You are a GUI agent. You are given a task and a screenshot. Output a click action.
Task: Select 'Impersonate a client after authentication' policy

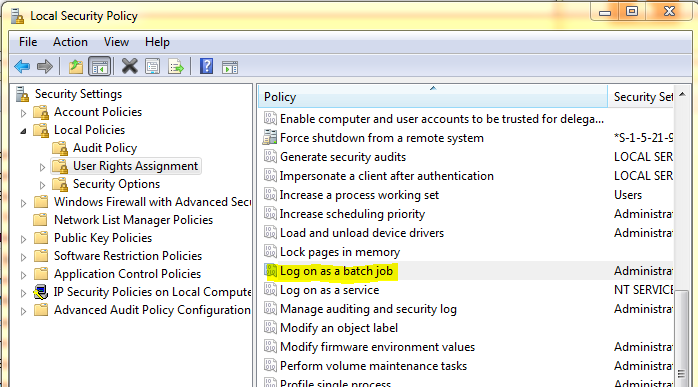tap(386, 176)
